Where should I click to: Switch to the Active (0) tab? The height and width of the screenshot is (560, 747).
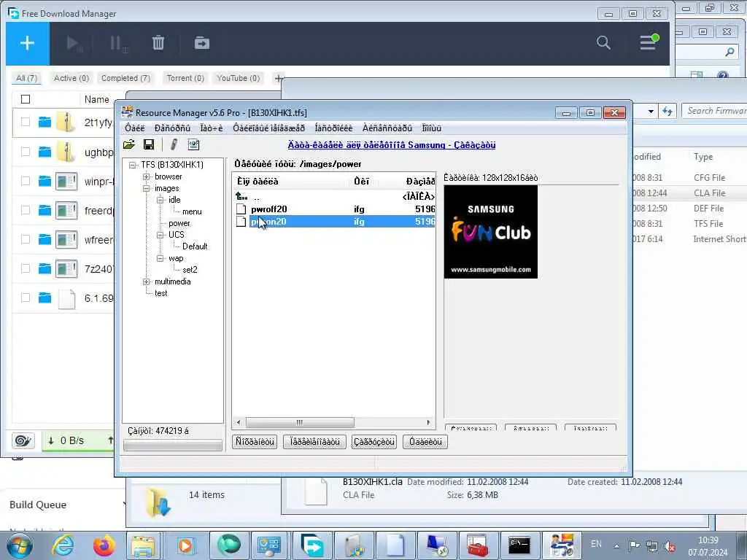click(71, 78)
